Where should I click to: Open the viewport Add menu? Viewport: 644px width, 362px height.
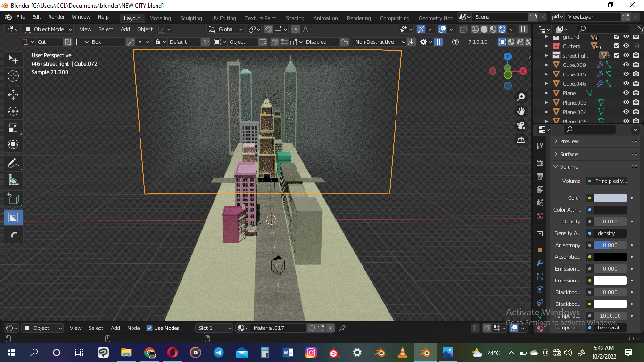tap(125, 29)
